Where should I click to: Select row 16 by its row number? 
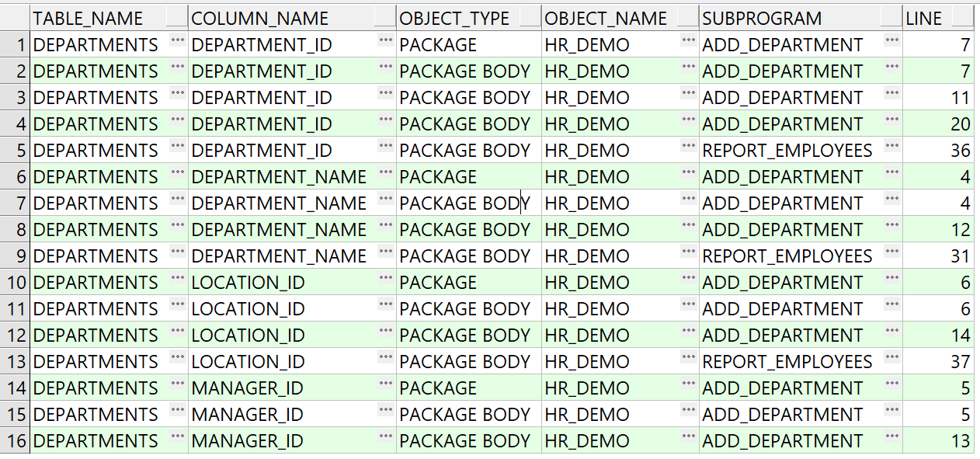16,441
